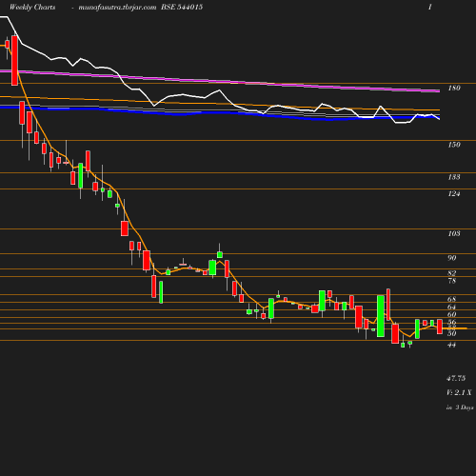Select the 44 price level label
Screen dimensions: 476x476
[452, 345]
